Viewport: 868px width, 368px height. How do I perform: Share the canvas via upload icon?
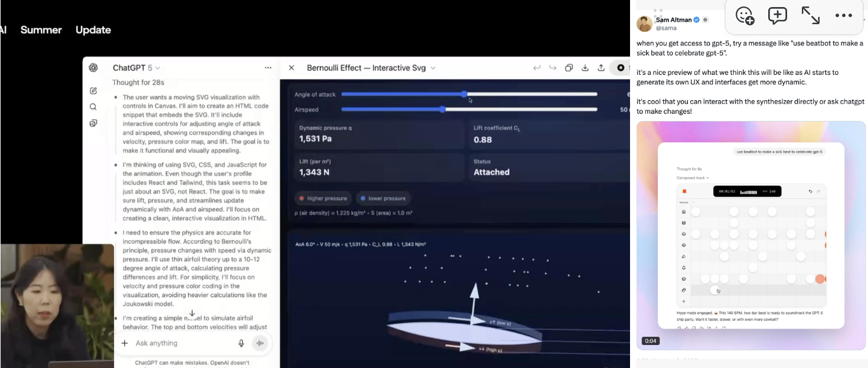601,68
